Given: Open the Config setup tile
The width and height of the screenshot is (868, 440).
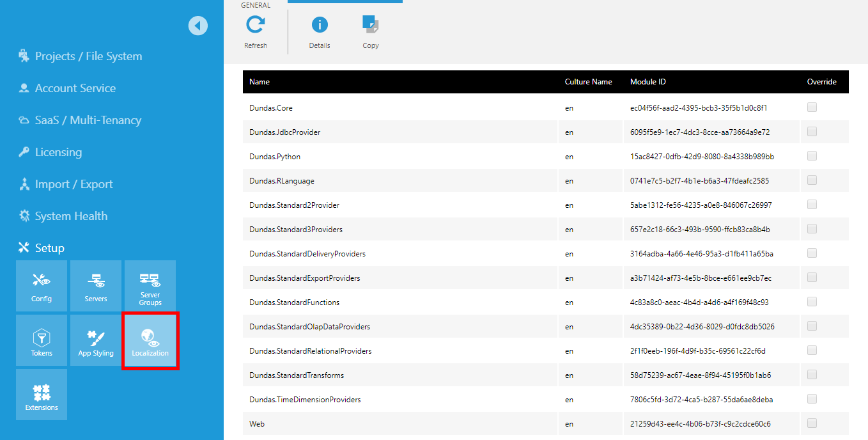Looking at the screenshot, I should (x=41, y=285).
